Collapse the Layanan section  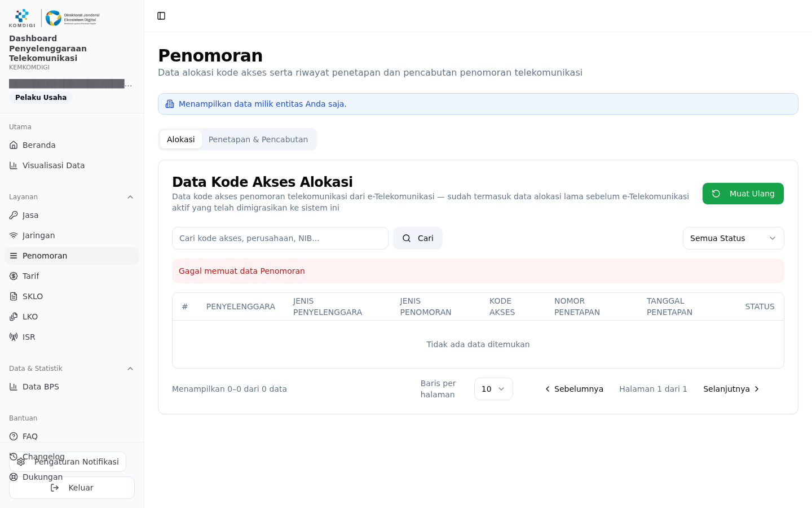130,197
